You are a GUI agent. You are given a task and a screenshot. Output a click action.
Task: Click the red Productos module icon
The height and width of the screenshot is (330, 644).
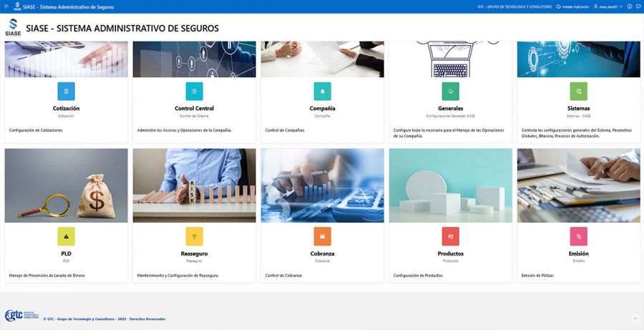point(450,236)
